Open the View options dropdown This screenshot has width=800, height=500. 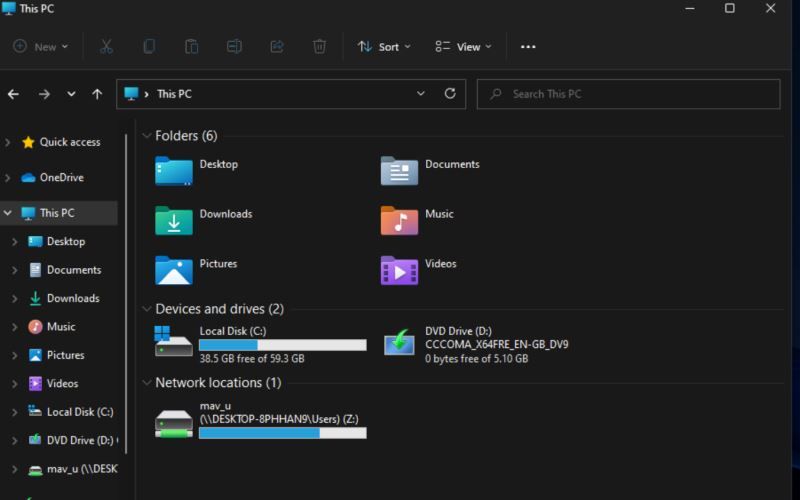tap(463, 46)
